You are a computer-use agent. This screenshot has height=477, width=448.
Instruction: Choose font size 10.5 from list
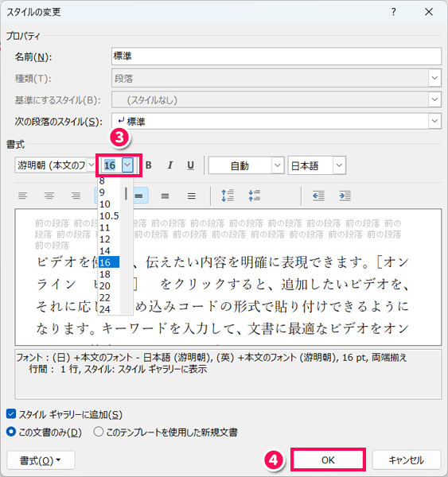(109, 215)
